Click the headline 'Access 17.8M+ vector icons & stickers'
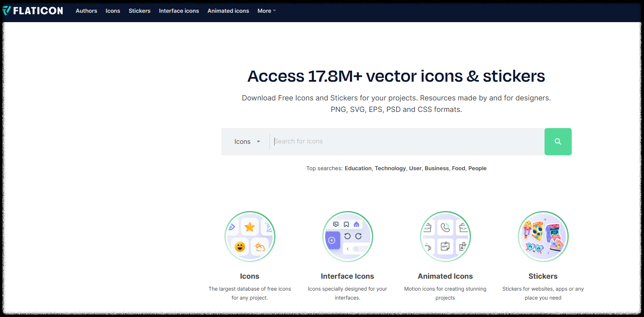Screen dimensions: 644x317 pos(396,76)
